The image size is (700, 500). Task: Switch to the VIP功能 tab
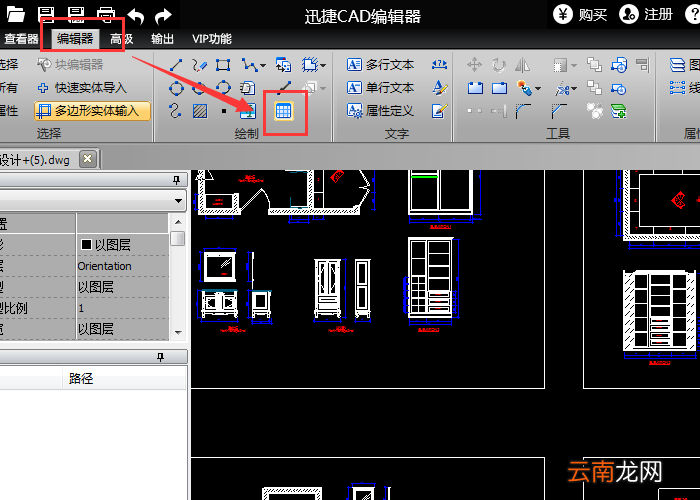point(212,39)
